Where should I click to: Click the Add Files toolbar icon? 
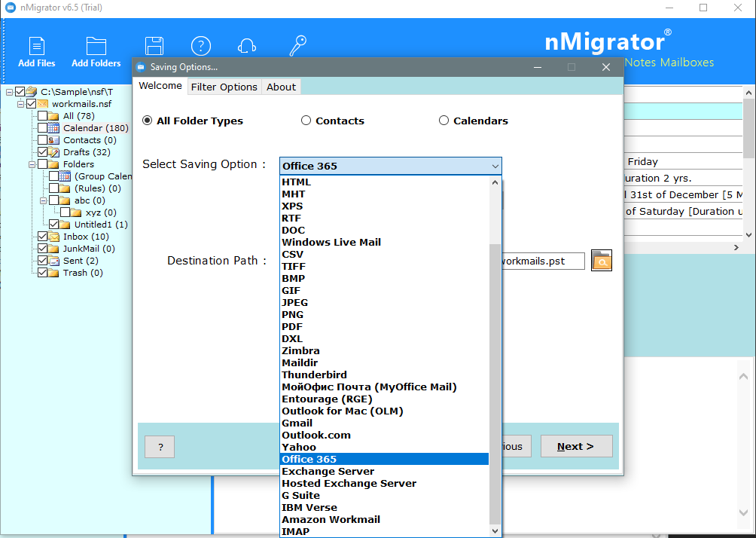point(37,46)
